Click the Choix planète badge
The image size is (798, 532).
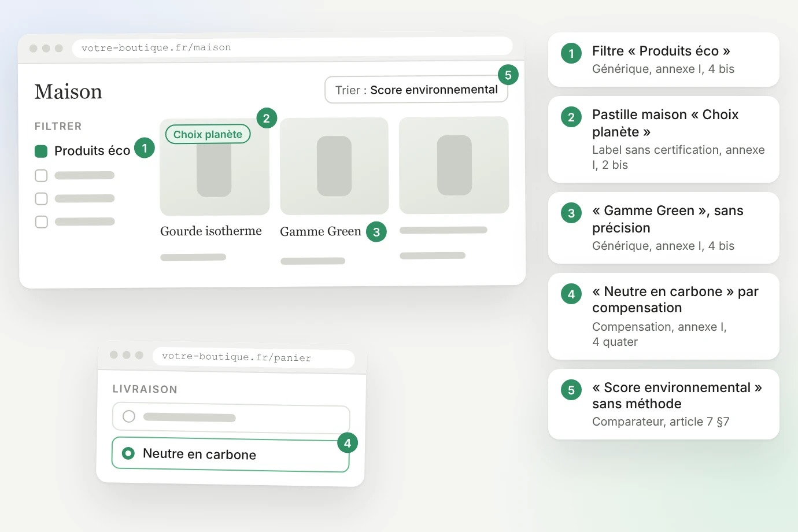(208, 134)
